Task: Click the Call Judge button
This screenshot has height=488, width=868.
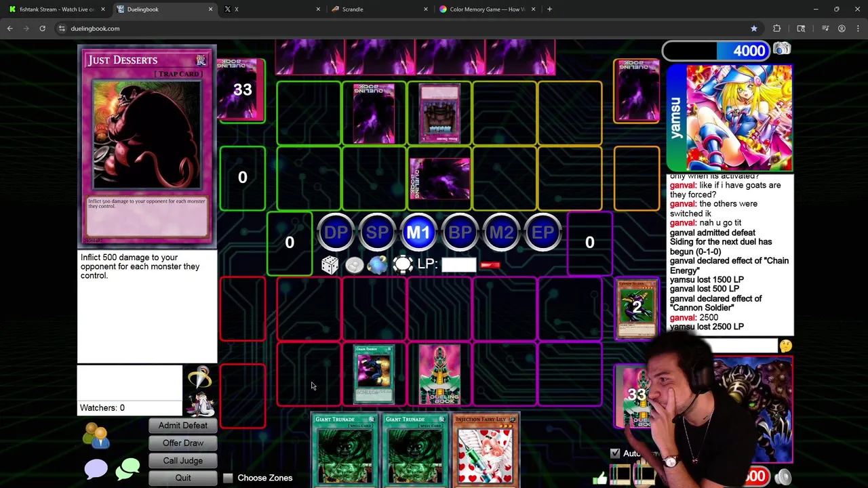Action: 183,461
